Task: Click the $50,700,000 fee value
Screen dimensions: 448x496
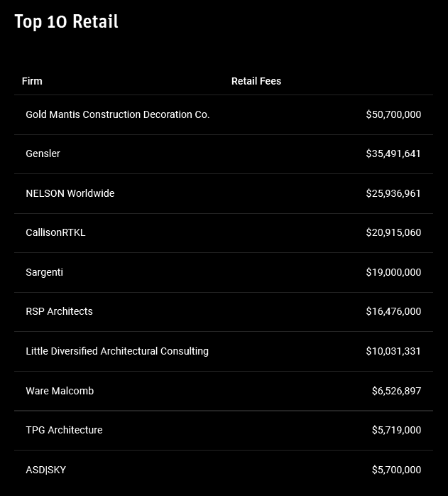Action: (393, 114)
